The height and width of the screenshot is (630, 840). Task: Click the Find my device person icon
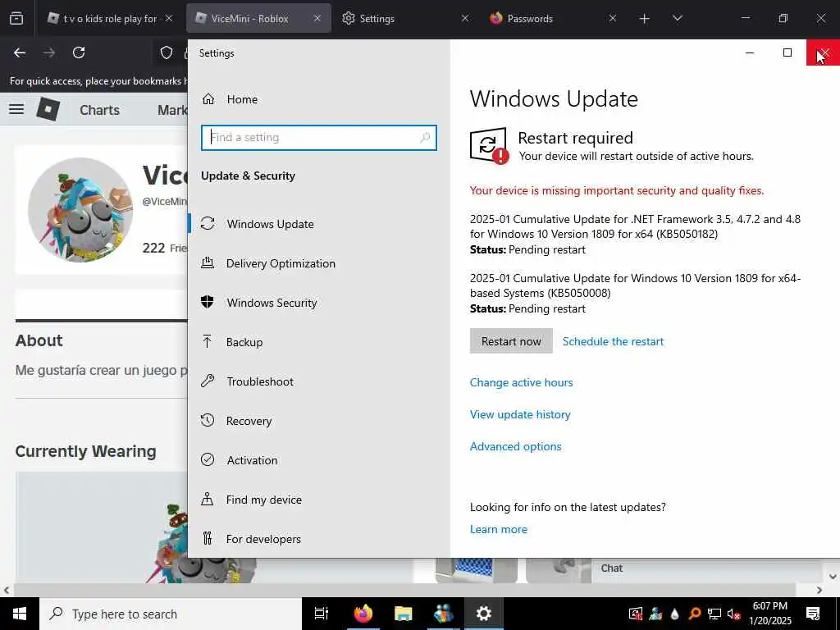208,499
